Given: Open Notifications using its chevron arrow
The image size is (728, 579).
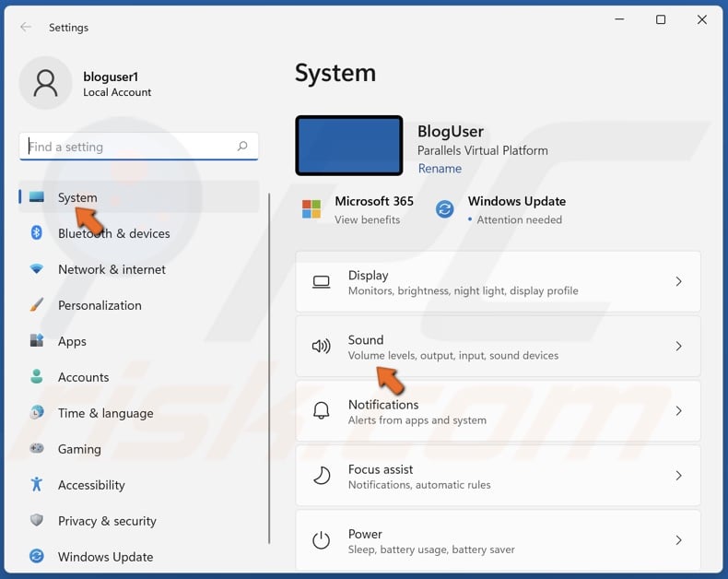Looking at the screenshot, I should (679, 411).
